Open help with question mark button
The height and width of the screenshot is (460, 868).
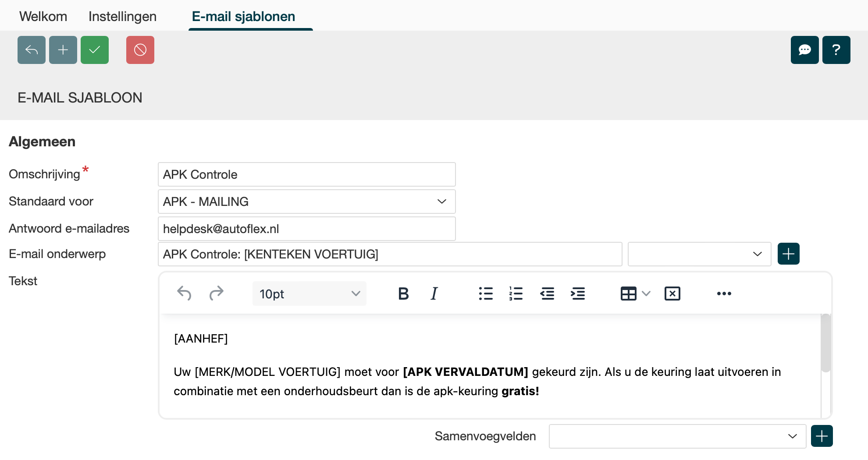[836, 50]
